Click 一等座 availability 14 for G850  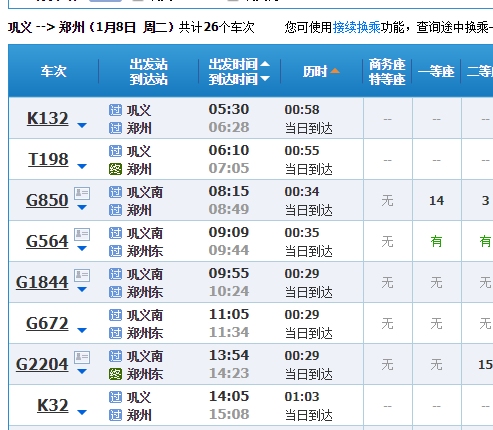(x=436, y=201)
